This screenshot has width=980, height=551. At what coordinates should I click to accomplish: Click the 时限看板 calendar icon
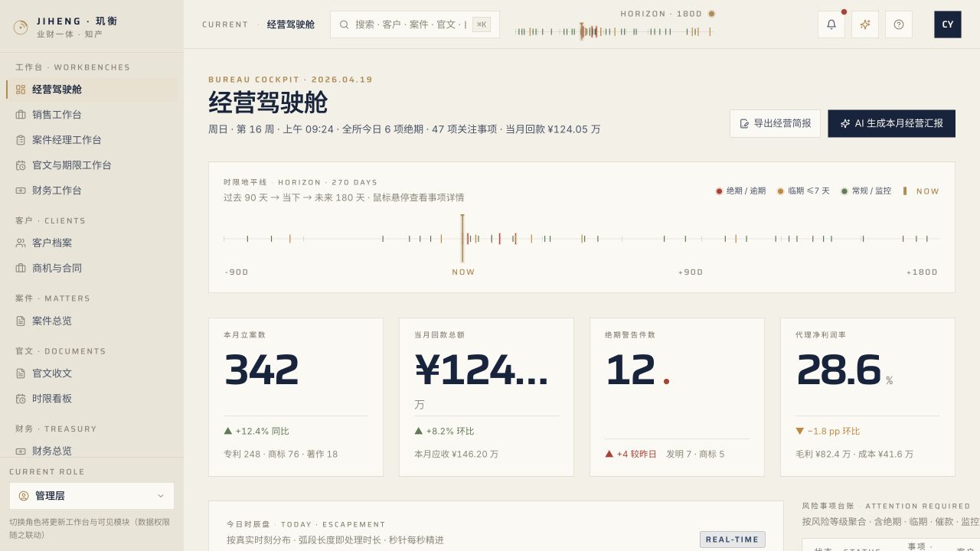[21, 399]
